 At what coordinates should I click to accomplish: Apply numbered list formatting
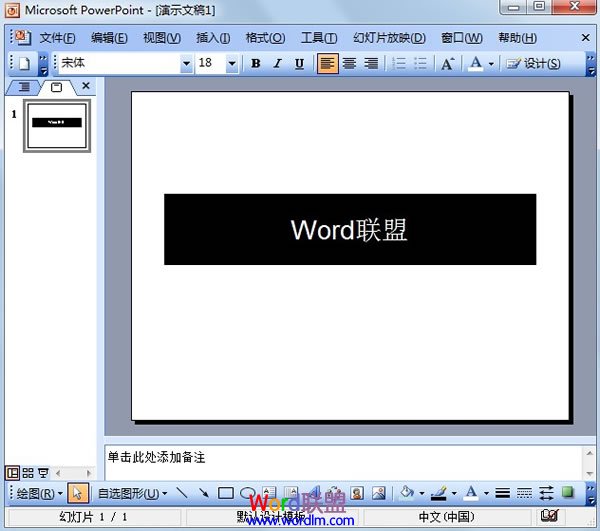(x=399, y=64)
